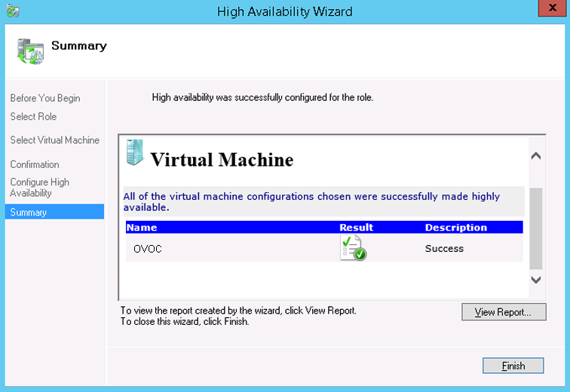
Task: Click the Success description text
Action: 444,249
